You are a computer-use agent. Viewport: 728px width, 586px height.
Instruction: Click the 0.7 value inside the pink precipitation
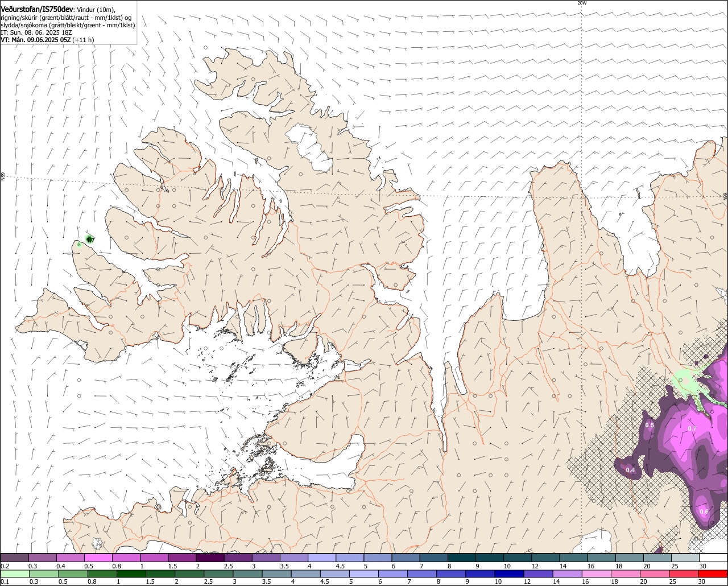point(692,428)
